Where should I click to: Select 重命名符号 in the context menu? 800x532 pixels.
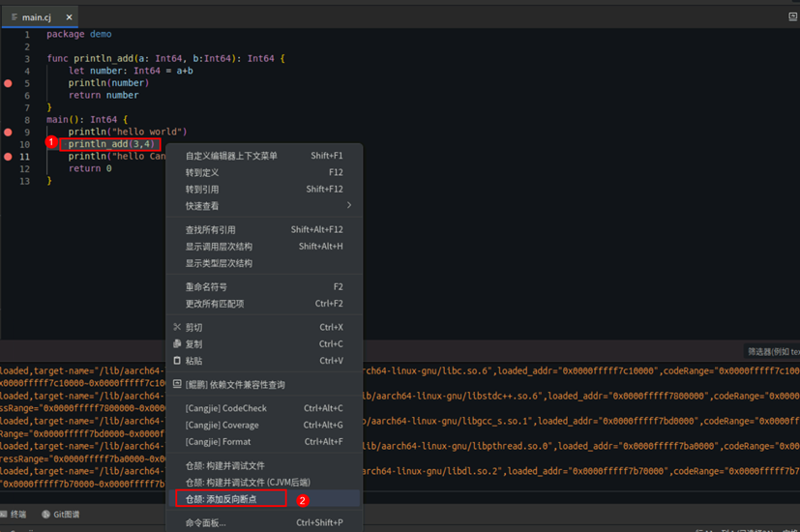264,286
